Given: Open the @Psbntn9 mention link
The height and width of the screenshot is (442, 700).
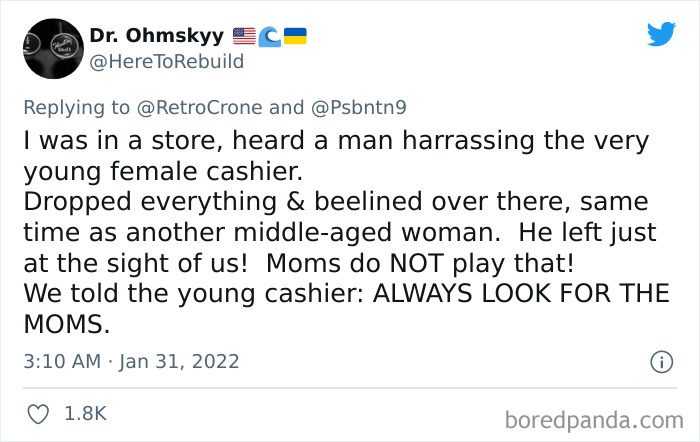Looking at the screenshot, I should [x=358, y=108].
